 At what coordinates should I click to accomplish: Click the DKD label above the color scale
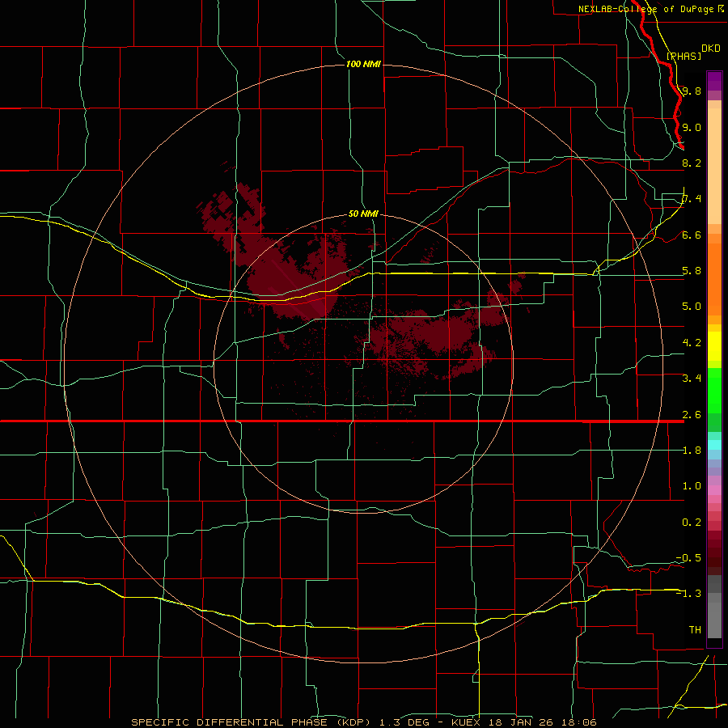(x=711, y=49)
